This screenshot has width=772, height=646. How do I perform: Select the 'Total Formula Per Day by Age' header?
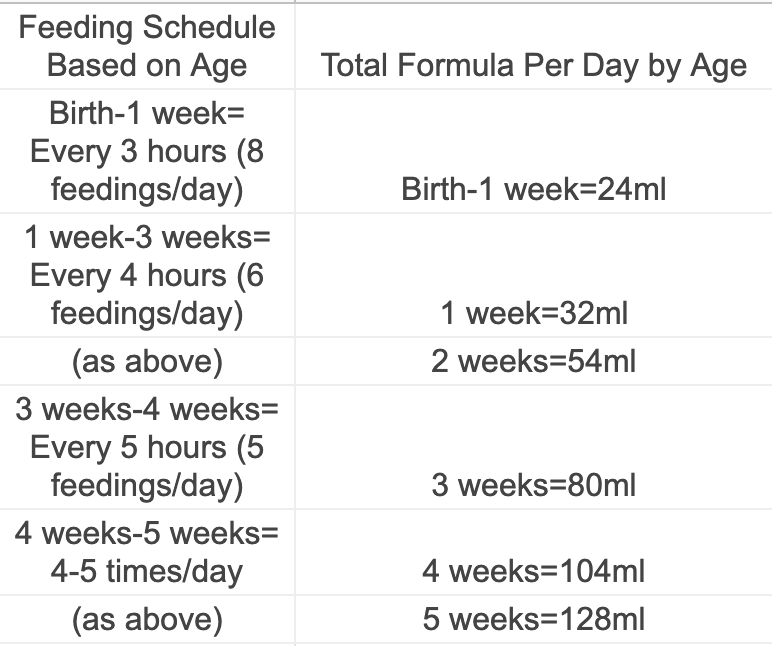533,66
